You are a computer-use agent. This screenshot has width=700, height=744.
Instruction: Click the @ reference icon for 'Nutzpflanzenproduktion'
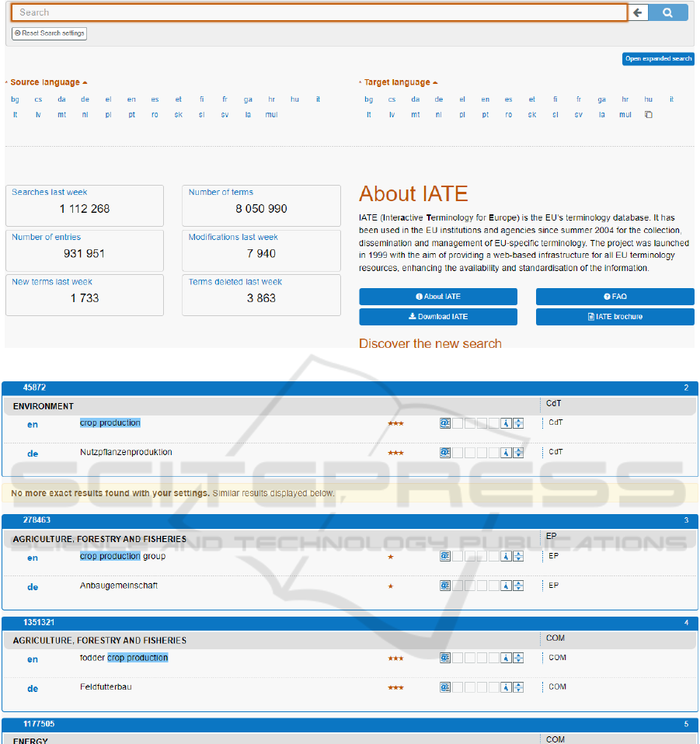pyautogui.click(x=445, y=452)
